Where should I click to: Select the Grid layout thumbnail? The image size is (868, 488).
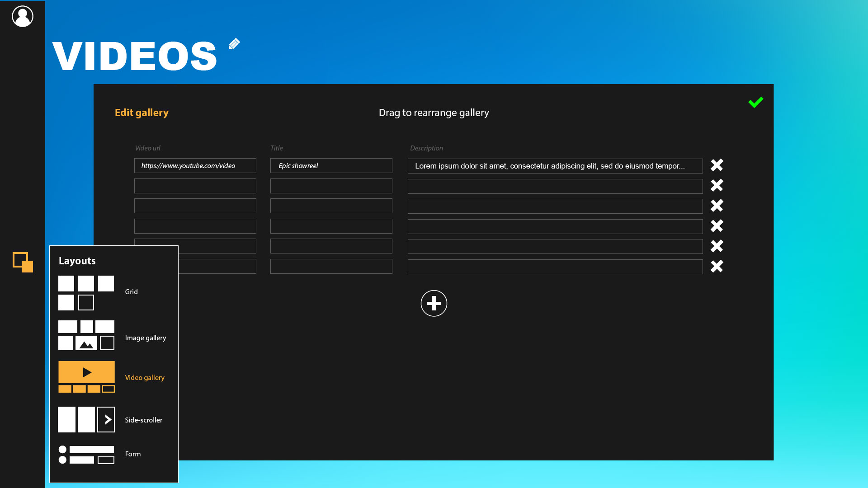86,293
